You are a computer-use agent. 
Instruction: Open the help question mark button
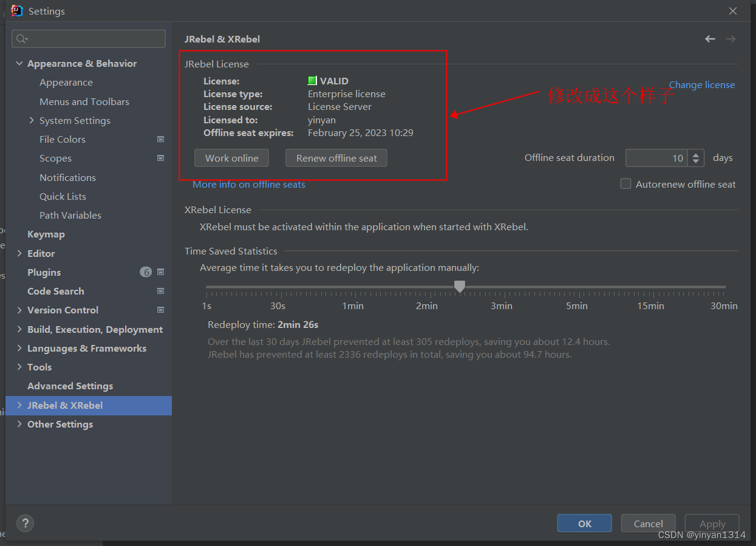[x=25, y=523]
